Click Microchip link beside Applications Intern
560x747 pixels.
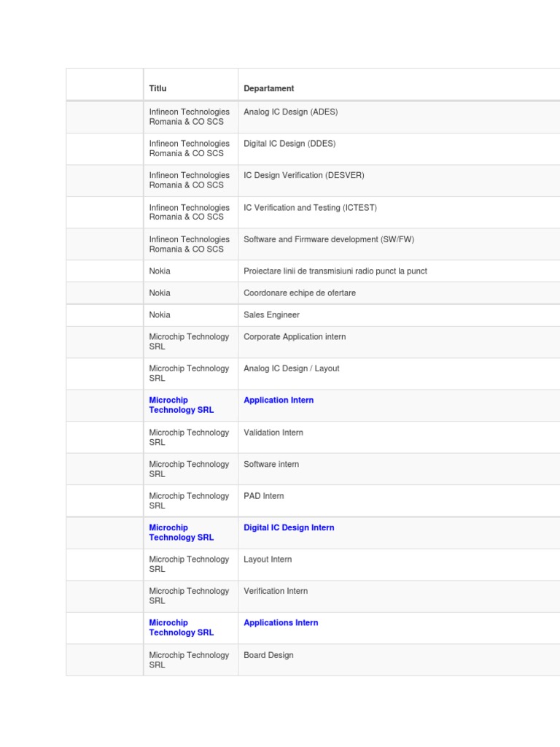click(x=181, y=627)
